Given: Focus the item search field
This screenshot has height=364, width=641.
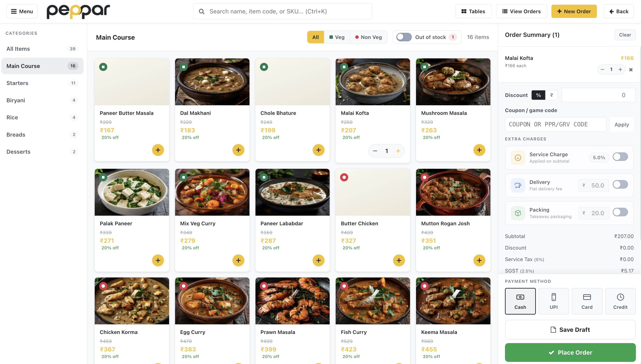Looking at the screenshot, I should click(282, 11).
